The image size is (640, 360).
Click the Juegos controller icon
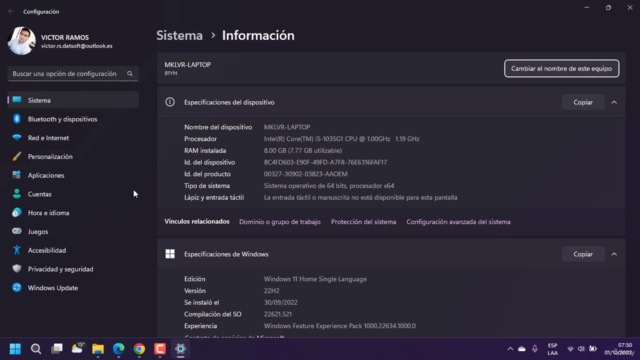pyautogui.click(x=17, y=231)
